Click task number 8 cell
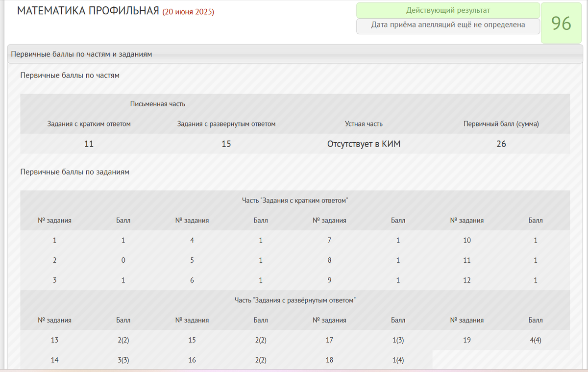Screen dimensions: 588x372 [329, 260]
